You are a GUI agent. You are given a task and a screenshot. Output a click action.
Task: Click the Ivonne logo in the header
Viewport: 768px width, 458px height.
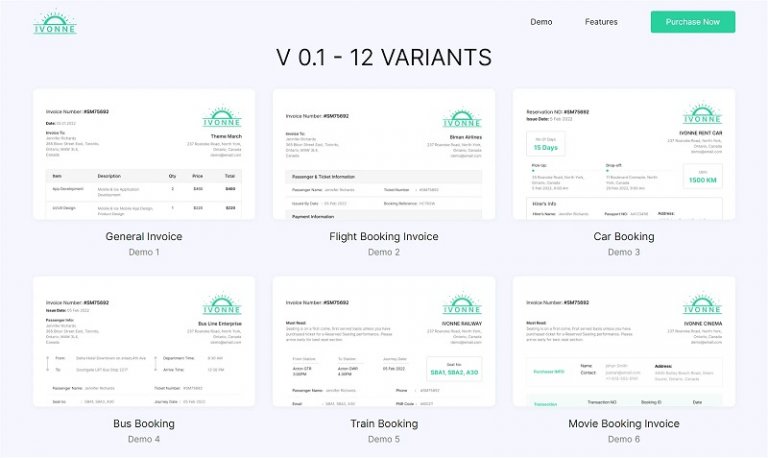click(54, 22)
